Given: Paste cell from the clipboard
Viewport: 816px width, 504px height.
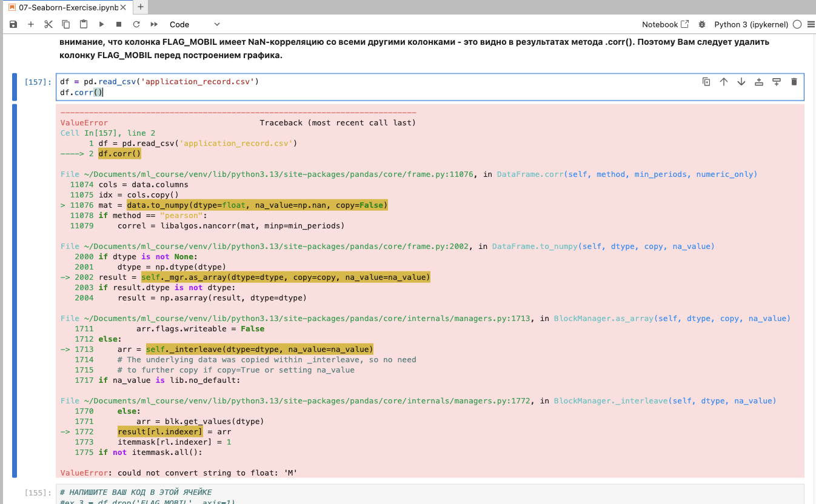Looking at the screenshot, I should pyautogui.click(x=84, y=24).
